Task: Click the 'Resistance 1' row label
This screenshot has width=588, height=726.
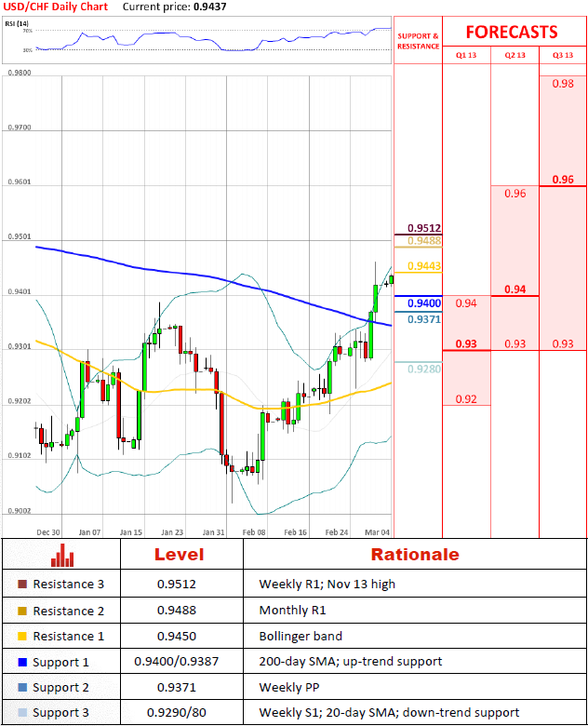Action: coord(69,637)
